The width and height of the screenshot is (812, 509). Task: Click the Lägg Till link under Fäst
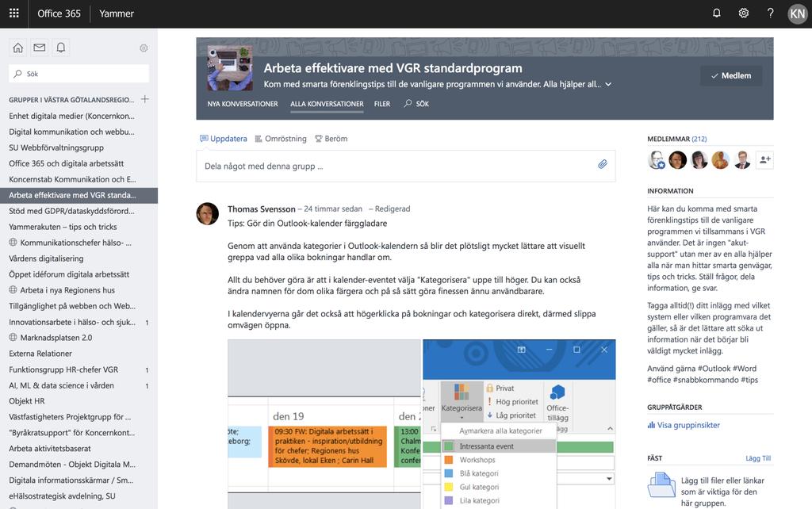click(758, 458)
